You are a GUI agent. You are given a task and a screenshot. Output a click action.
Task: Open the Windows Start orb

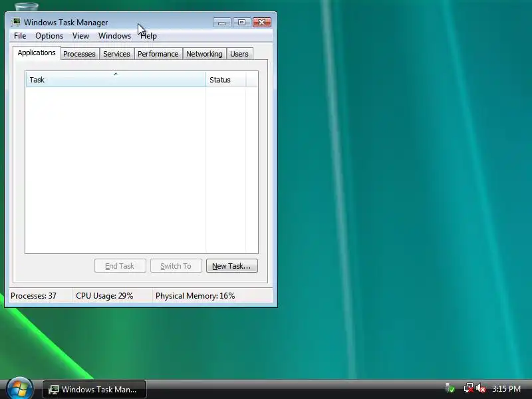(20, 388)
